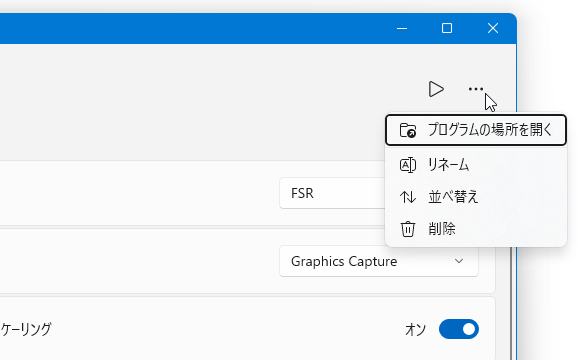Click the folder icon beside プログラムの場所を開く
This screenshot has width=580, height=360.
pos(408,130)
